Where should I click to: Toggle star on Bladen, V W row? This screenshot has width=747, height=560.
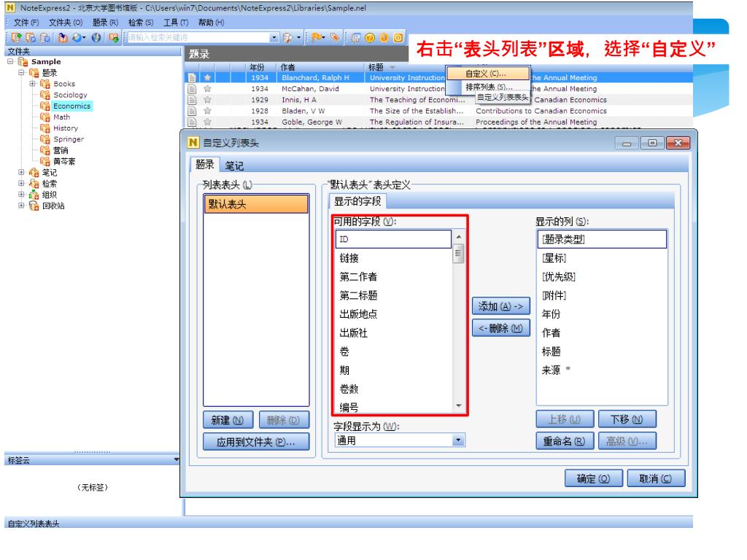(207, 111)
